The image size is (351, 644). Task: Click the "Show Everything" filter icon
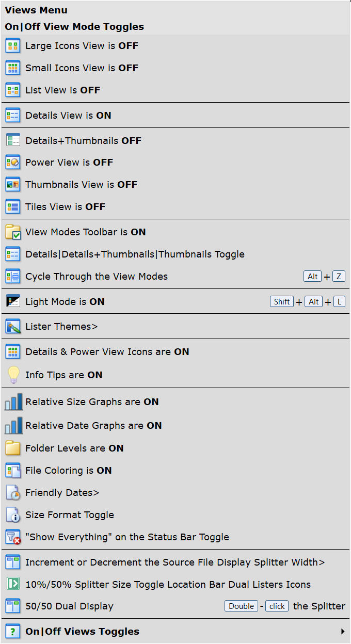click(x=13, y=537)
